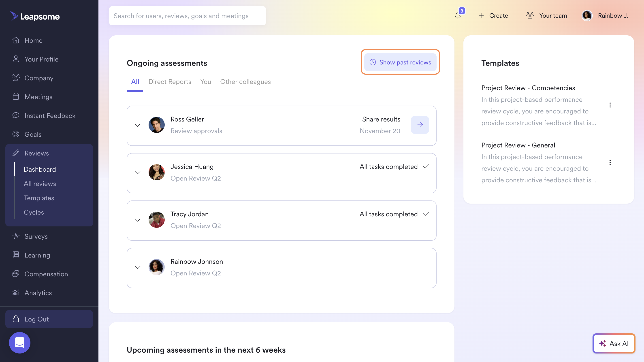Click Jessica Huang's All tasks completed status
The width and height of the screenshot is (644, 362).
388,166
